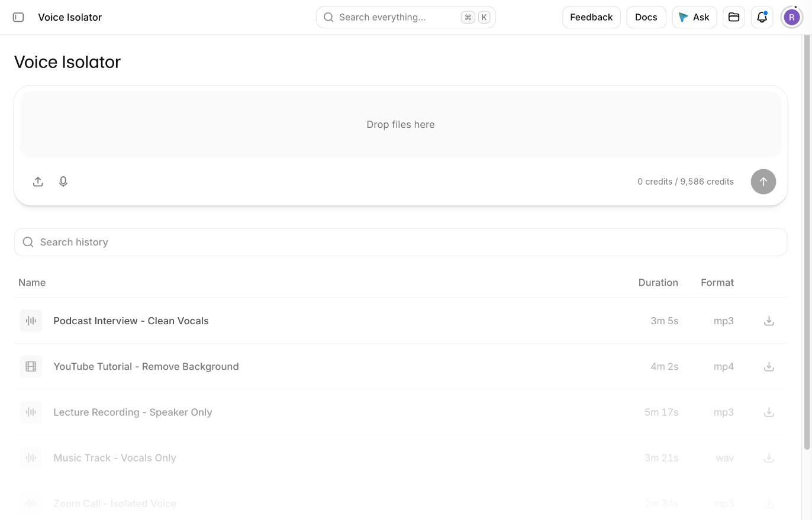Viewport: 812px width, 520px height.
Task: Start recording with the microphone icon
Action: pos(63,182)
